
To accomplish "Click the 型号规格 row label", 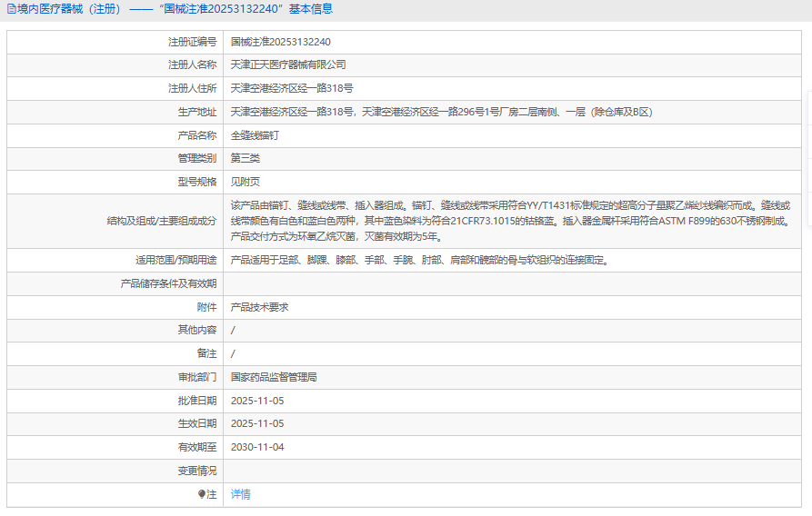I will point(197,182).
